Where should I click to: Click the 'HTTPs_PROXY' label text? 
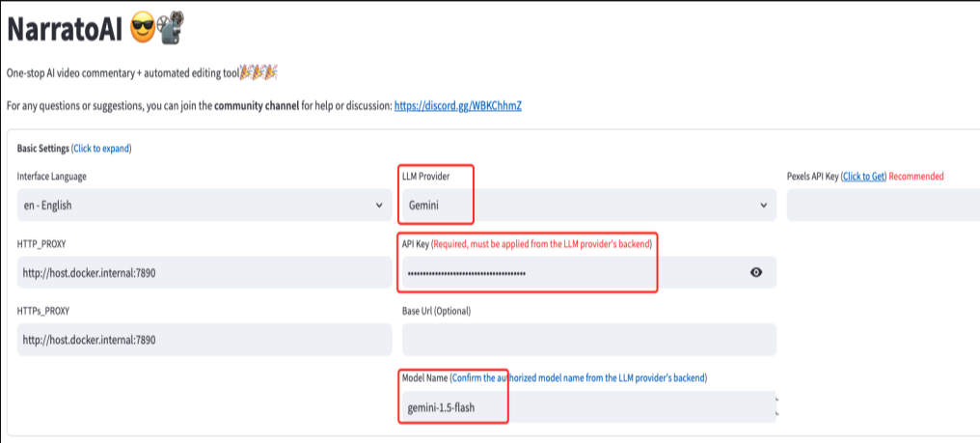pos(43,311)
